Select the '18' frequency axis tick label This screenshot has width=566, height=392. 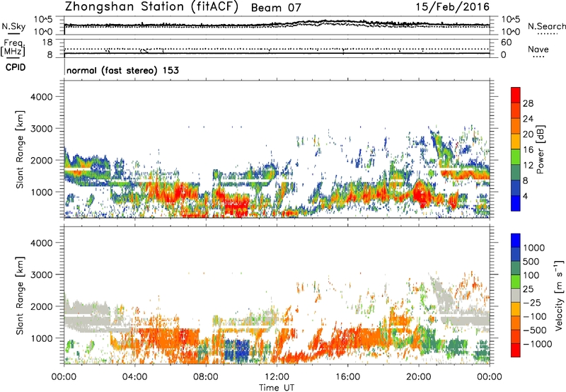coord(47,42)
